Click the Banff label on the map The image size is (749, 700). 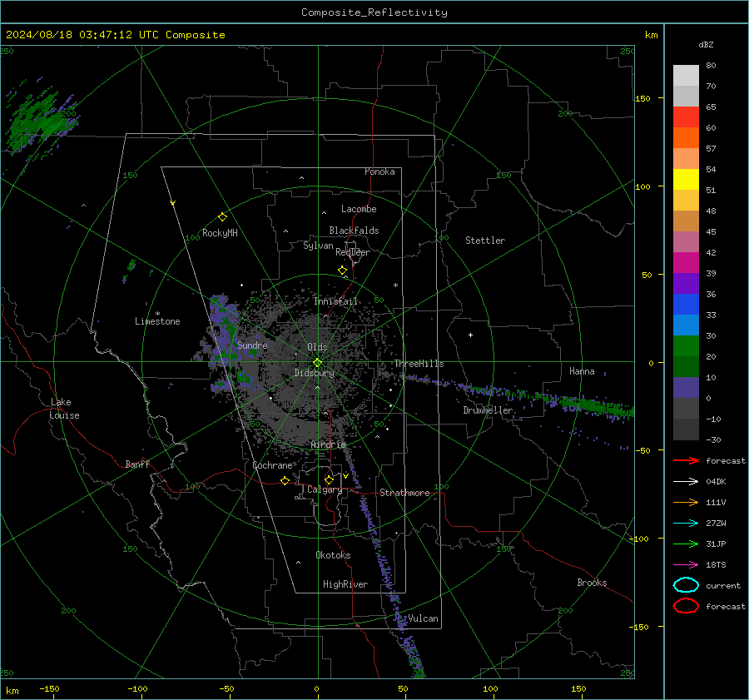pos(137,464)
